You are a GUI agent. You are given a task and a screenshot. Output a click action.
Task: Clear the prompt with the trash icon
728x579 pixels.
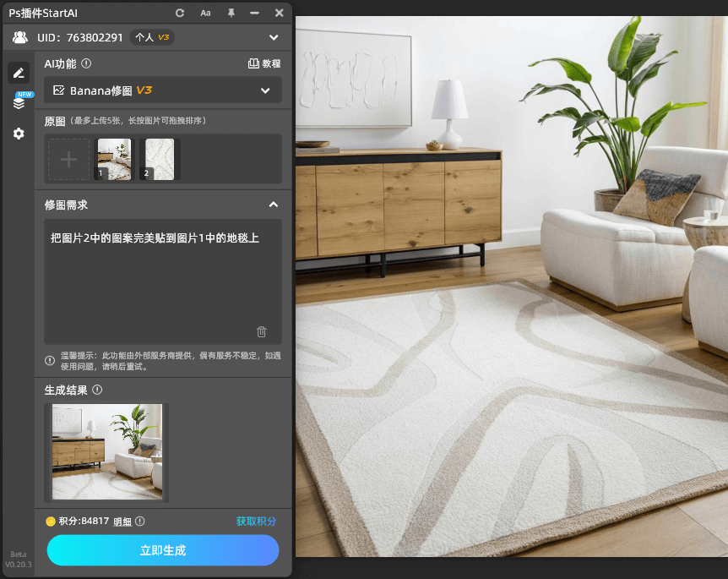261,331
